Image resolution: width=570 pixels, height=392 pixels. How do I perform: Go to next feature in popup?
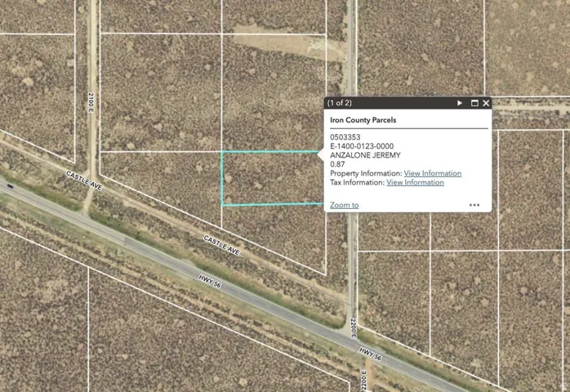point(460,103)
